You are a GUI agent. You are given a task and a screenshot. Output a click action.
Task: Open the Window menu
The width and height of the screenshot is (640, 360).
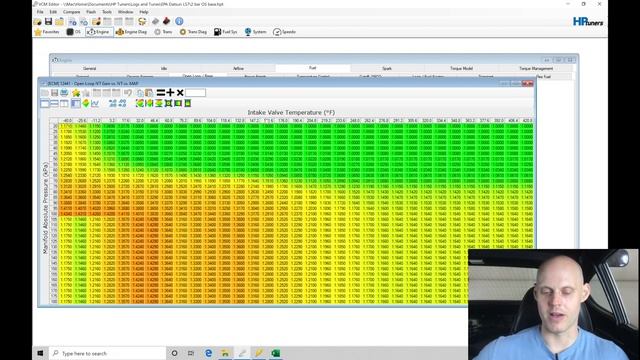point(125,12)
